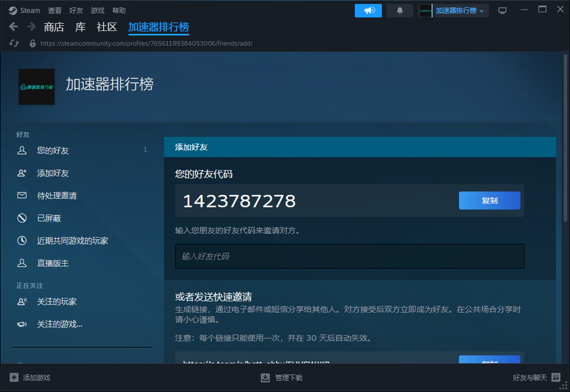Select the 加速器排行榜 profile tab
Viewport: 570px width, 392px height.
[x=158, y=27]
